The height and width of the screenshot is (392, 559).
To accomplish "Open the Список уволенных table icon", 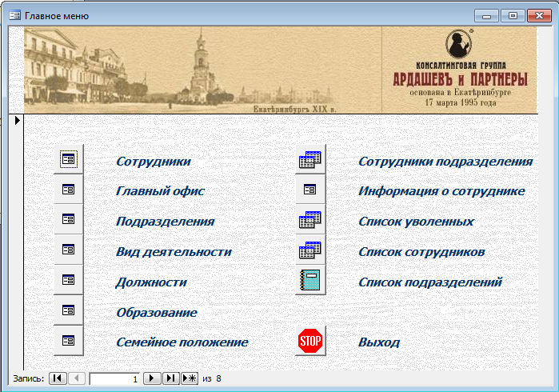I will [310, 220].
